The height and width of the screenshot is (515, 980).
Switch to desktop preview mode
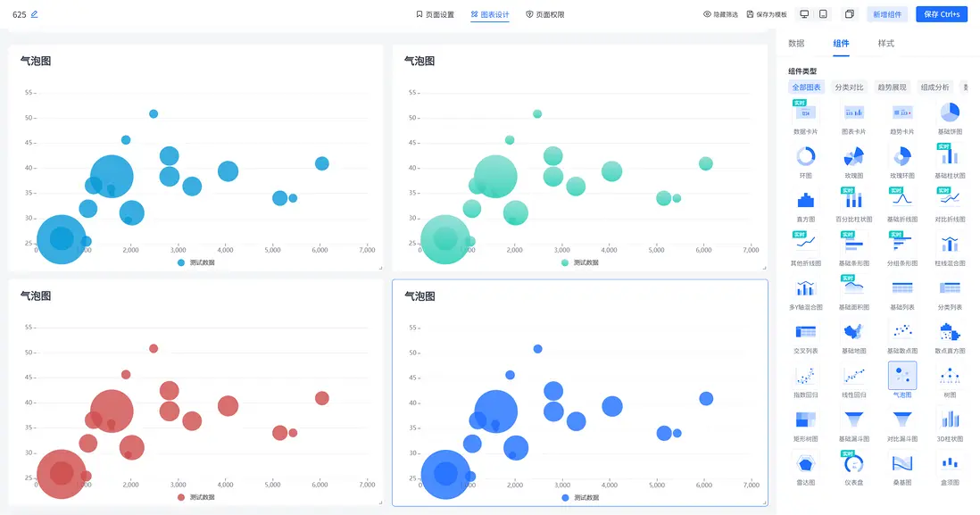pyautogui.click(x=804, y=14)
